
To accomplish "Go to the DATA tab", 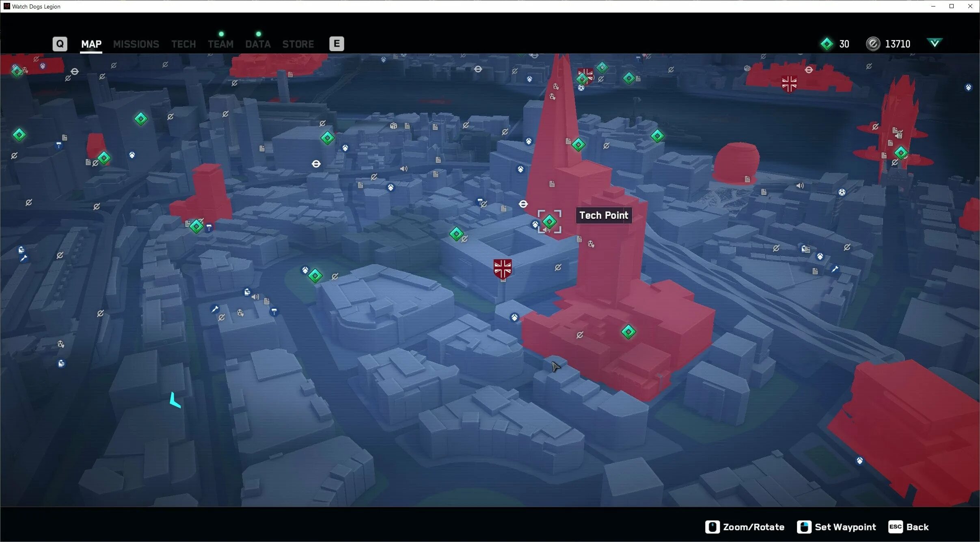I will (258, 44).
